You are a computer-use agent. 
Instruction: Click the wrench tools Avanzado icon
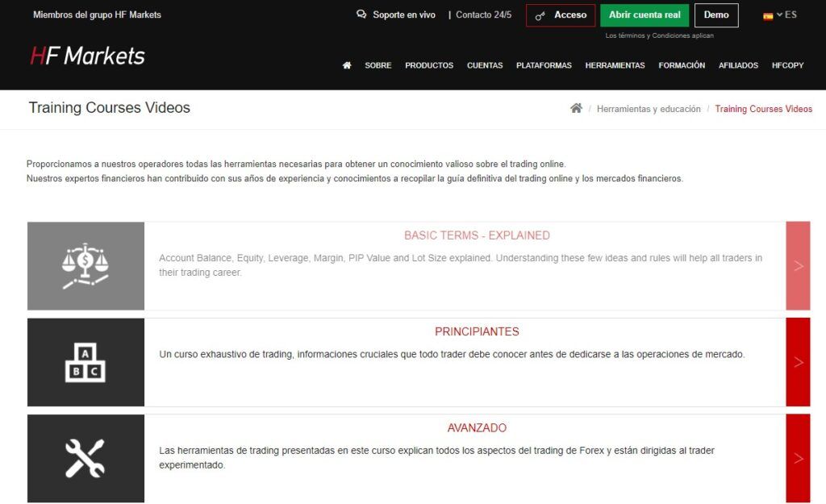86,458
